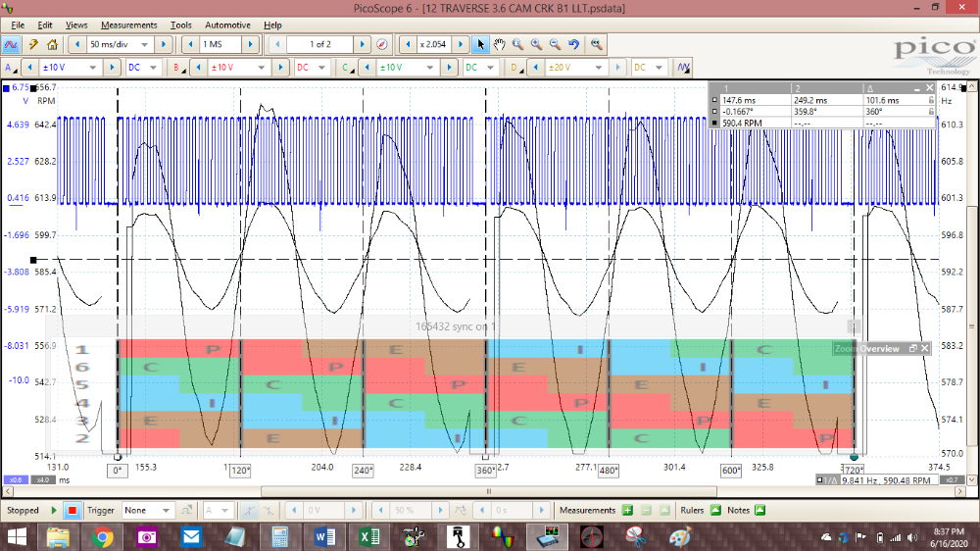The image size is (980, 551).
Task: Click the red Stop capture button
Action: (72, 511)
